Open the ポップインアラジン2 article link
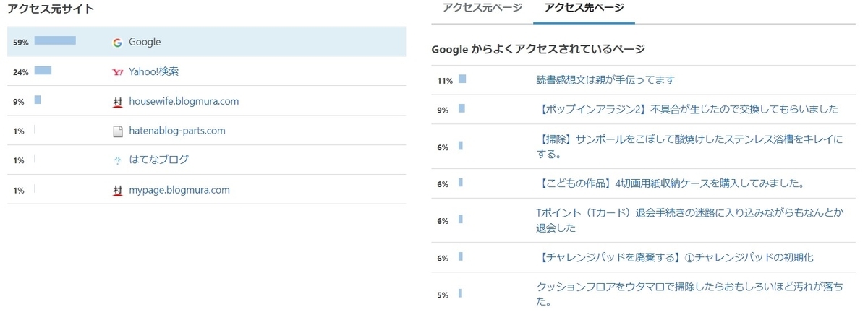 pos(687,109)
